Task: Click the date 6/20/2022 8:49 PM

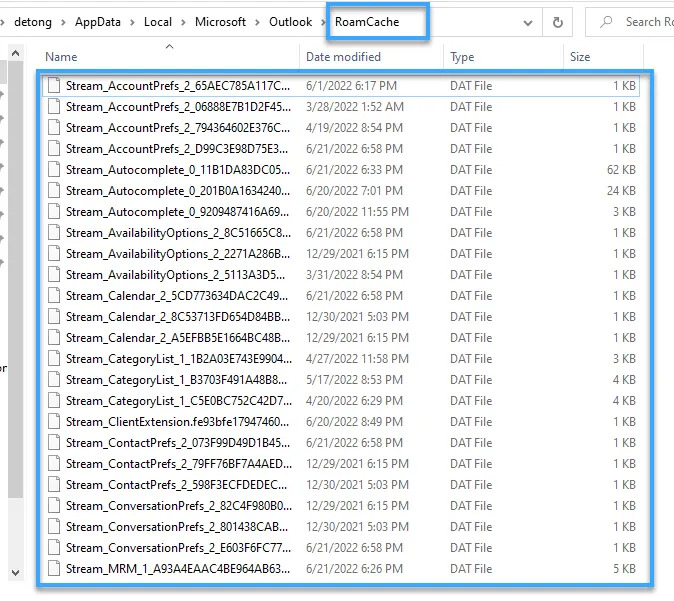Action: 354,422
